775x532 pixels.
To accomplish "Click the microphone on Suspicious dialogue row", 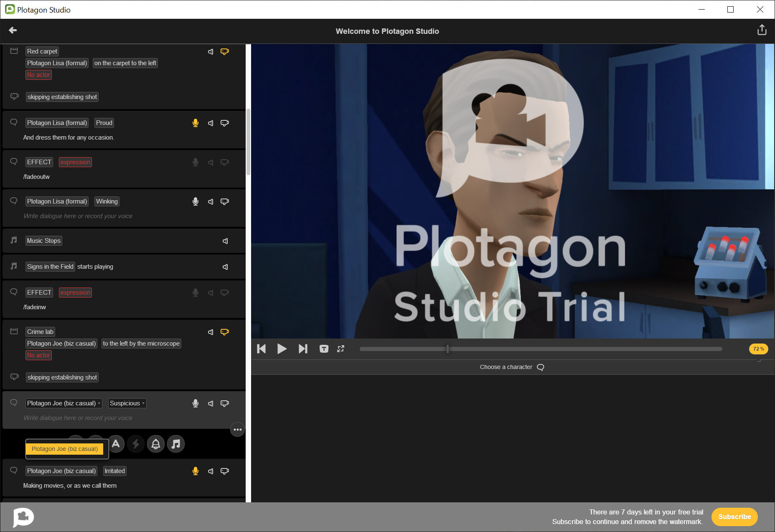I will [195, 403].
